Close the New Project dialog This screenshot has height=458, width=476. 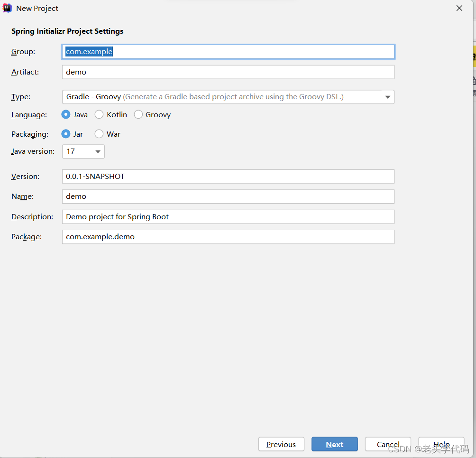[x=459, y=8]
